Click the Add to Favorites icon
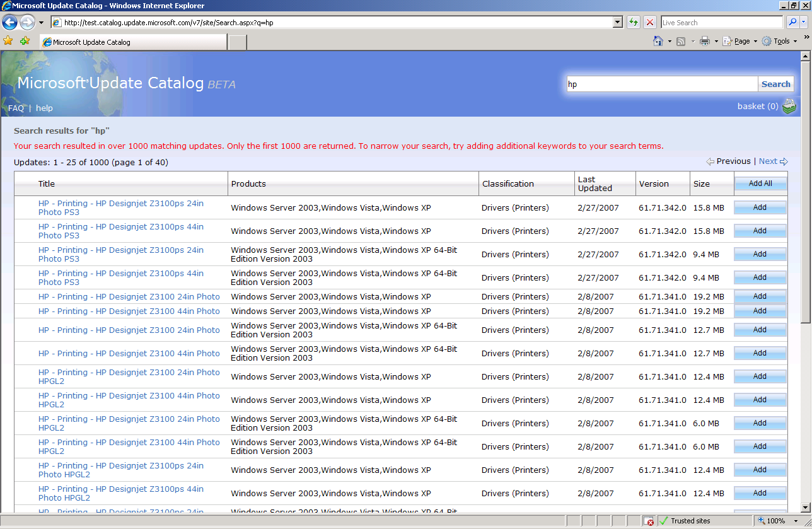 point(25,41)
